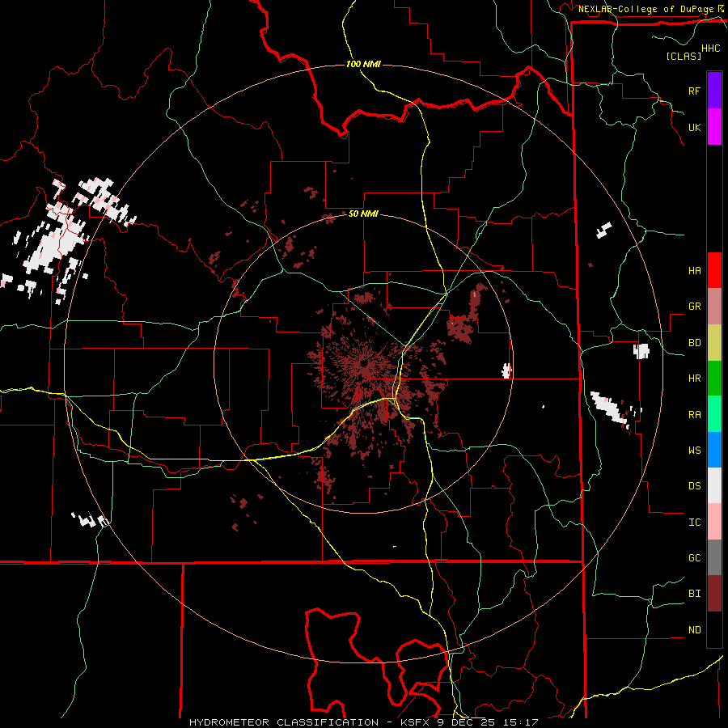Click the DS legend label
This screenshot has height=728, width=728.
694,485
